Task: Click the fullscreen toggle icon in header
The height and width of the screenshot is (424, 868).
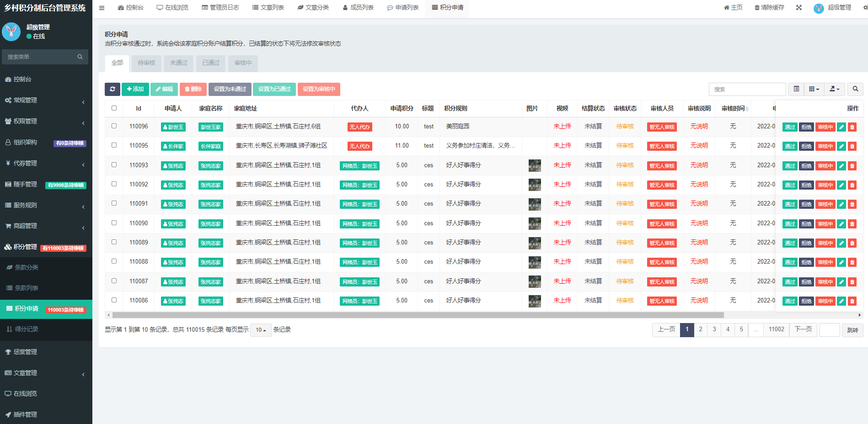Action: point(799,8)
